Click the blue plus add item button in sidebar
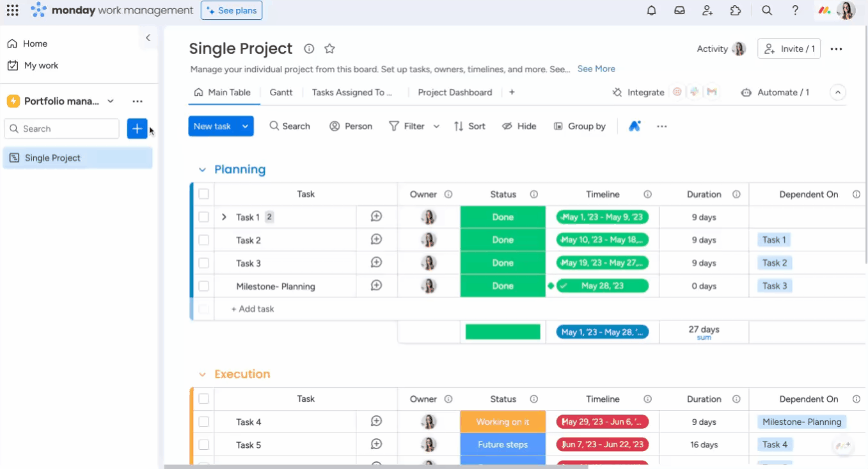 [x=137, y=129]
